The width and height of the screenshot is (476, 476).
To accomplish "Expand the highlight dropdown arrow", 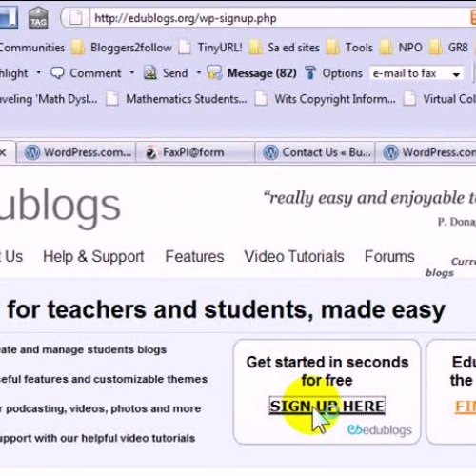I will pos(38,73).
